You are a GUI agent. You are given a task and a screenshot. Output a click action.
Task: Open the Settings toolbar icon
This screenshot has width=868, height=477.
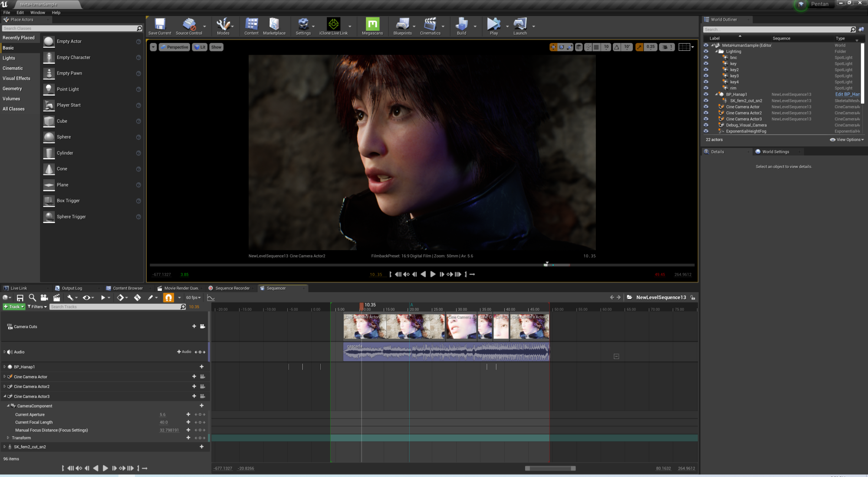pyautogui.click(x=303, y=26)
